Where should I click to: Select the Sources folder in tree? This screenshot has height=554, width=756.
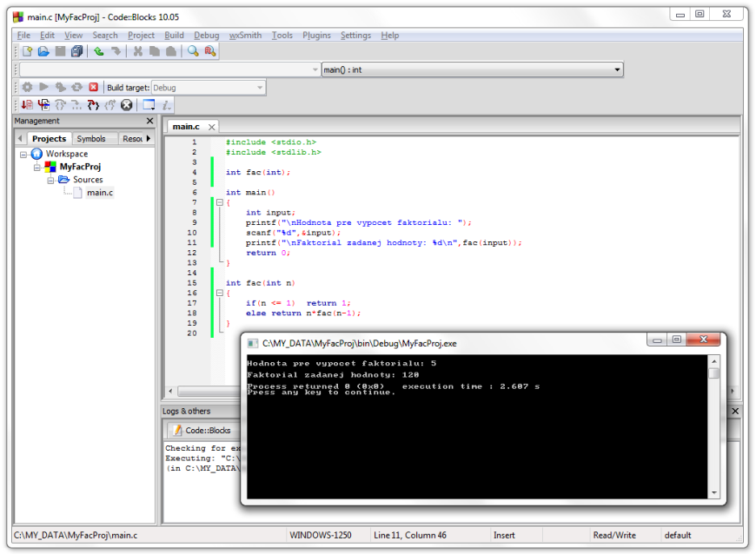[88, 180]
